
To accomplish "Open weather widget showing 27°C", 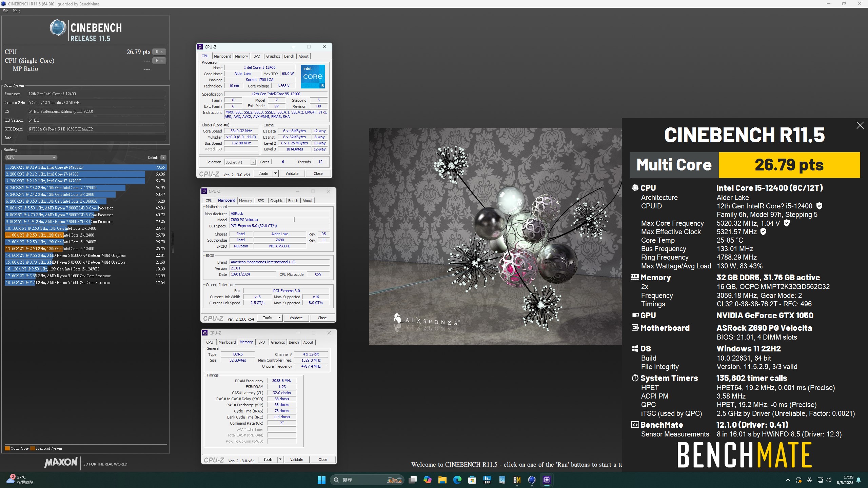I will click(x=20, y=480).
